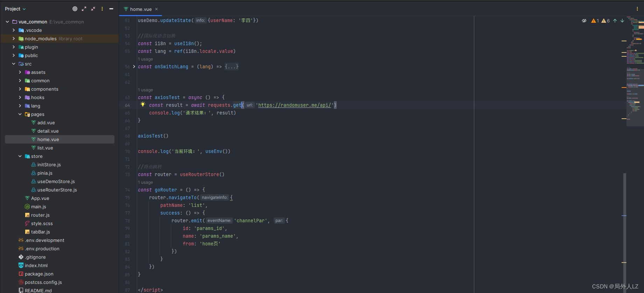Open package.json file
The image size is (644, 293).
pyautogui.click(x=39, y=274)
